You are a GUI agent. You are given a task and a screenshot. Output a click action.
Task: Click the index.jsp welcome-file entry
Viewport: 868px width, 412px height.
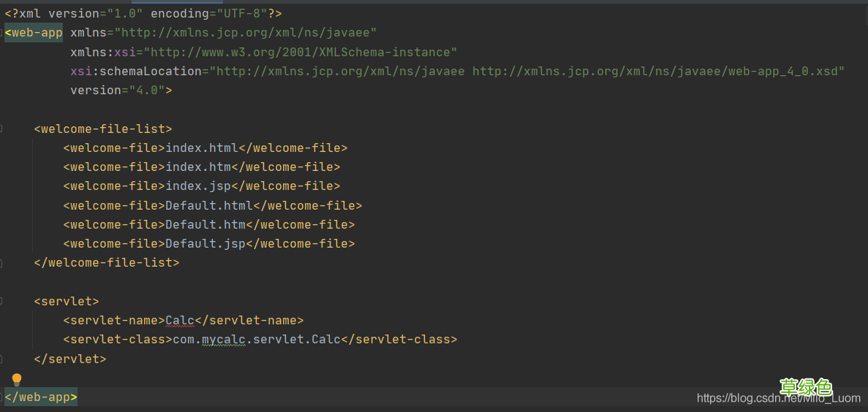pyautogui.click(x=198, y=186)
